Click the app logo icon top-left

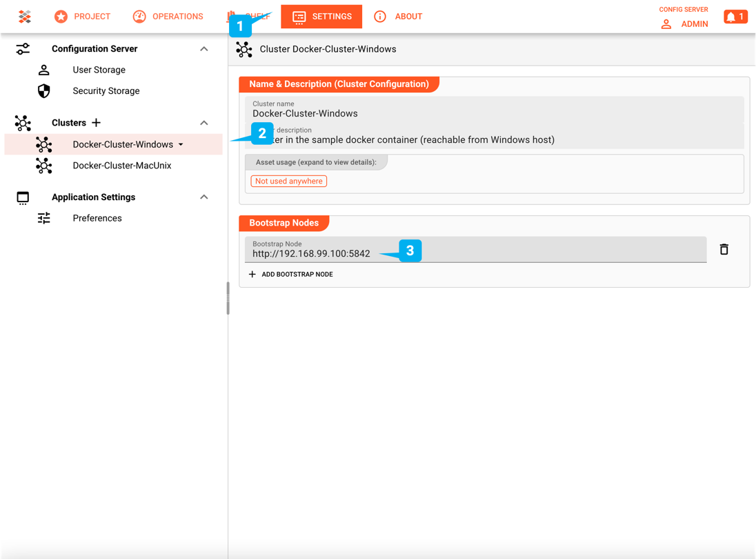click(x=25, y=16)
